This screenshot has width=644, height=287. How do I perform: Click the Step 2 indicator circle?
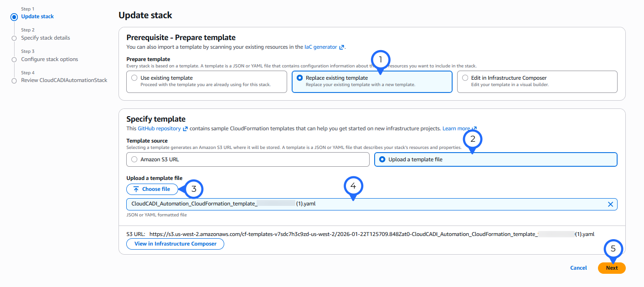[14, 38]
